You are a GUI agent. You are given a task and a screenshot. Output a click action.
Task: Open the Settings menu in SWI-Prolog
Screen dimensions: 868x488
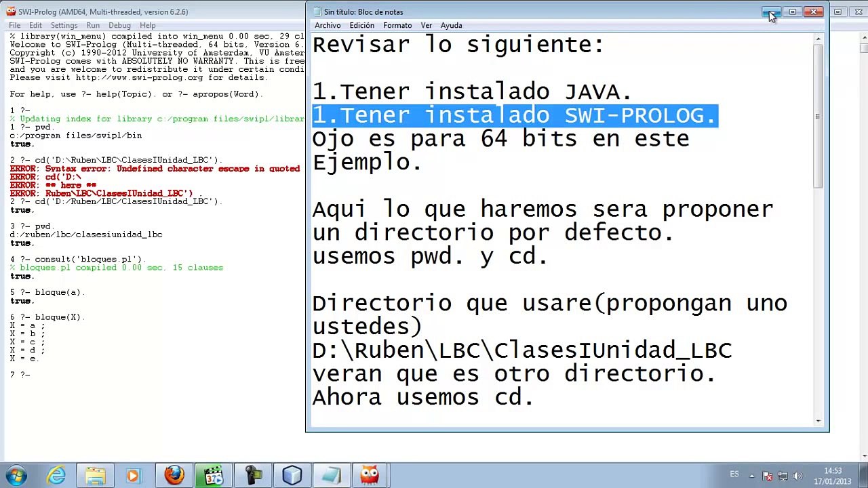pos(64,26)
